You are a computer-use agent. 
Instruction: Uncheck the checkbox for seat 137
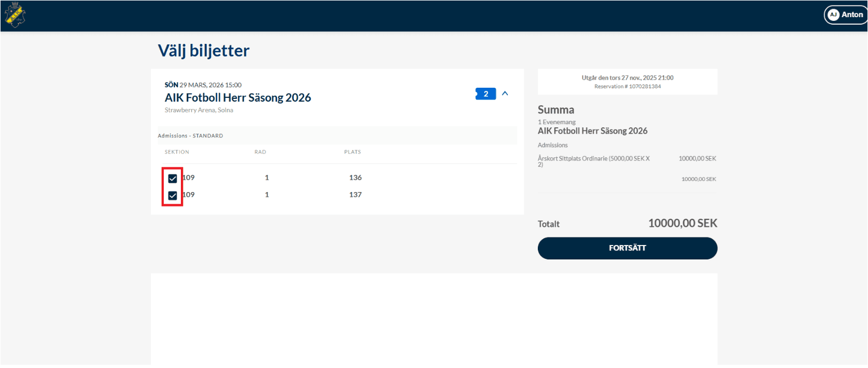[x=172, y=196]
